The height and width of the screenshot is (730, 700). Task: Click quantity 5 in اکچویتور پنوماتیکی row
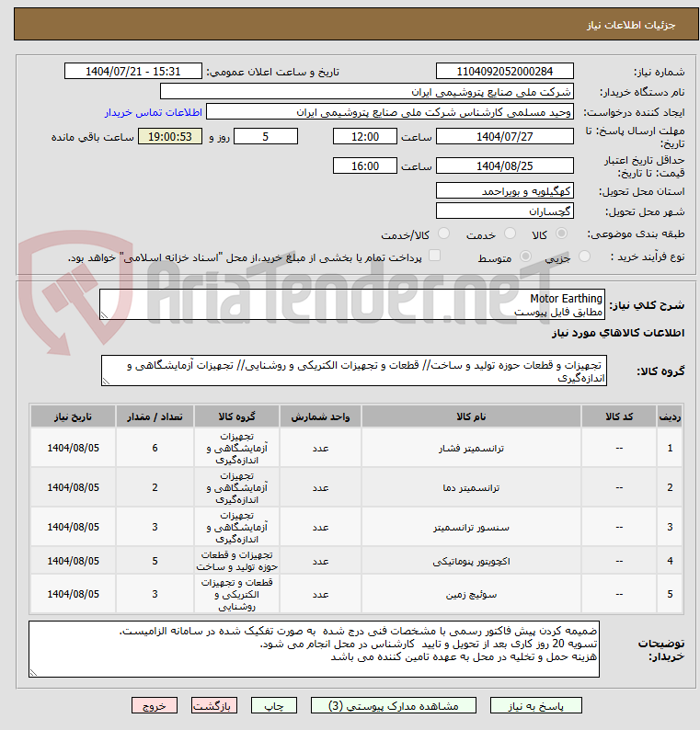pos(155,561)
